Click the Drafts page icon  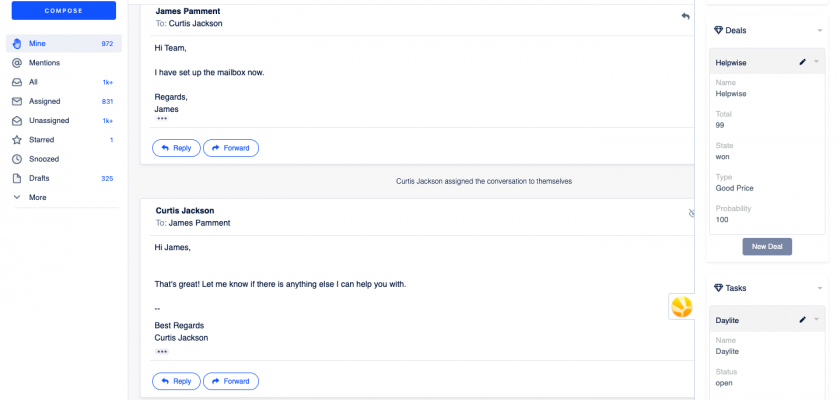pos(17,178)
